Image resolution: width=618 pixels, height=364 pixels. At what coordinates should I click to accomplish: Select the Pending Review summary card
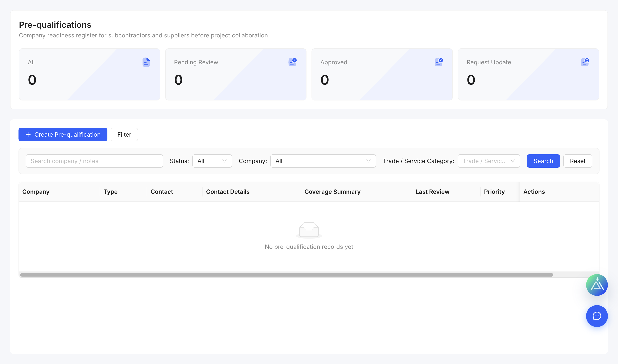point(236,74)
